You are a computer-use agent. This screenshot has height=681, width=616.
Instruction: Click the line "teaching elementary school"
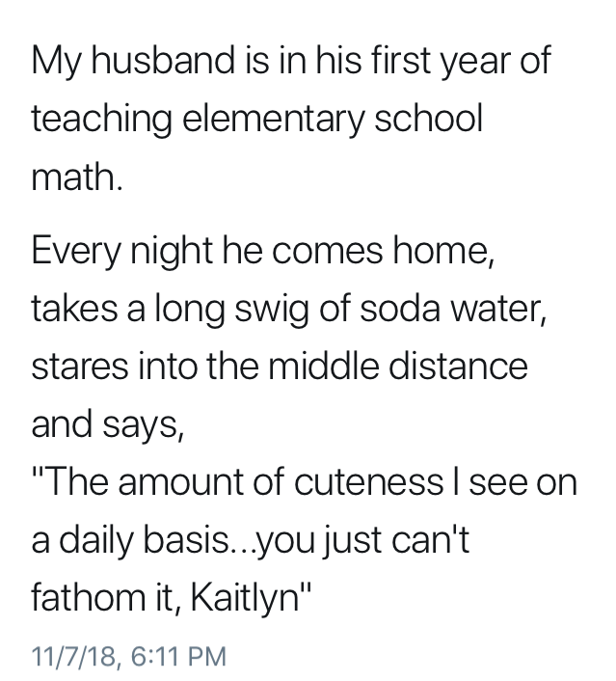[255, 120]
